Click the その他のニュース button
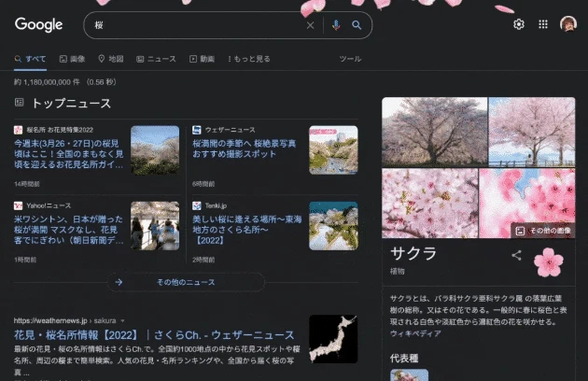 point(186,282)
